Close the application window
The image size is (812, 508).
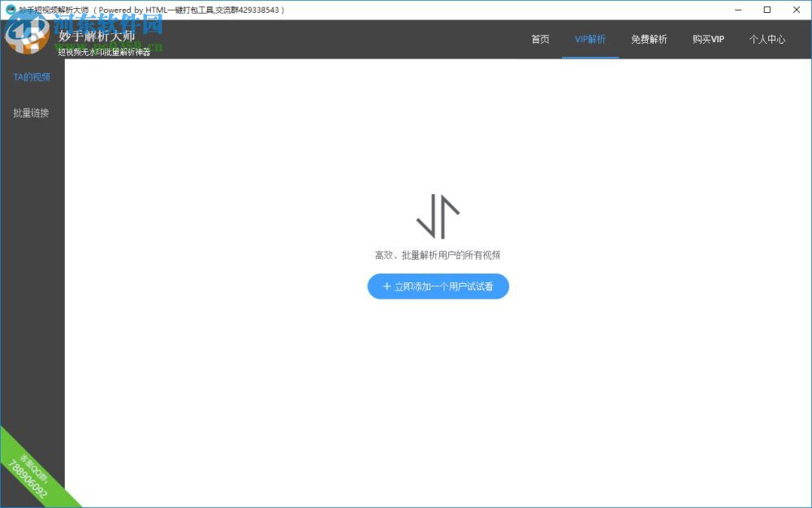[797, 10]
